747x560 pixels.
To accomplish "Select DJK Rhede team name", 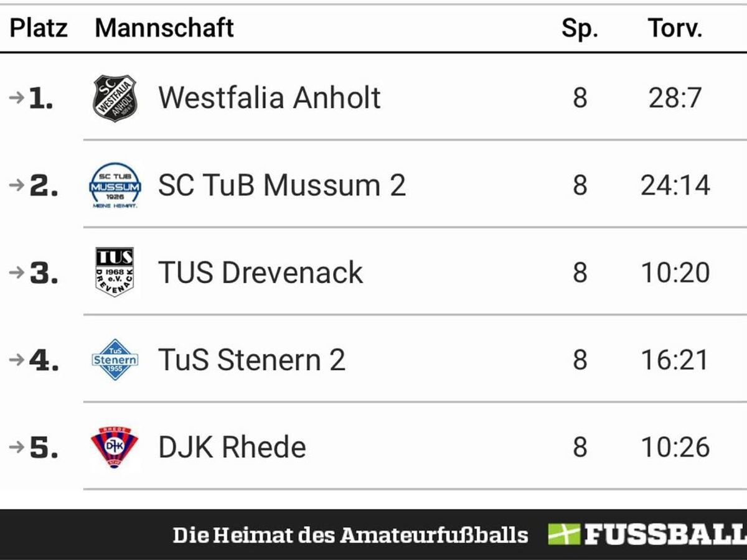I will 232,447.
